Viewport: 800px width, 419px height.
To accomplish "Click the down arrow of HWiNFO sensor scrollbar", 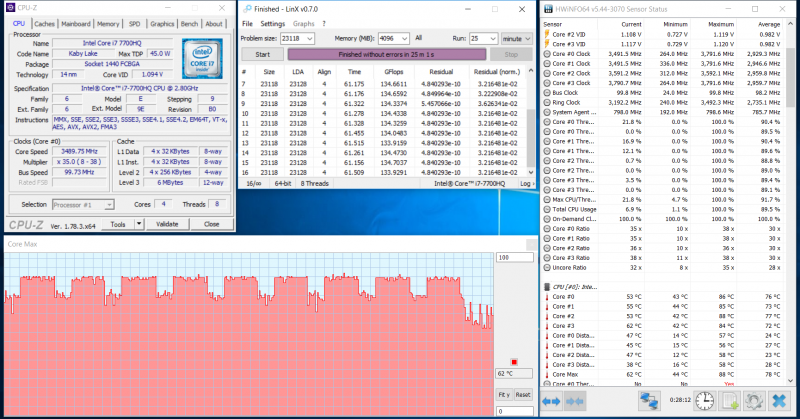I will point(791,380).
